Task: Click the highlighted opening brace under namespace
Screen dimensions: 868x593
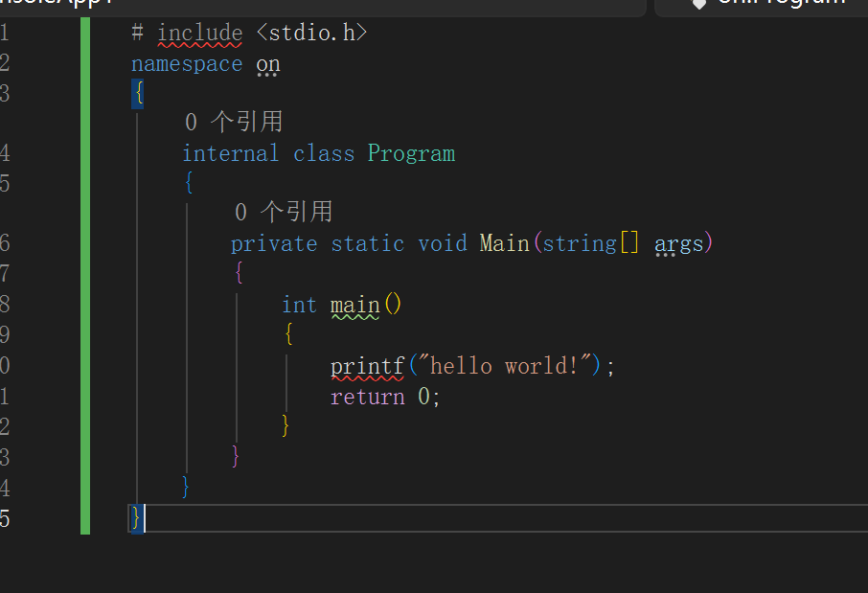Action: pos(138,94)
